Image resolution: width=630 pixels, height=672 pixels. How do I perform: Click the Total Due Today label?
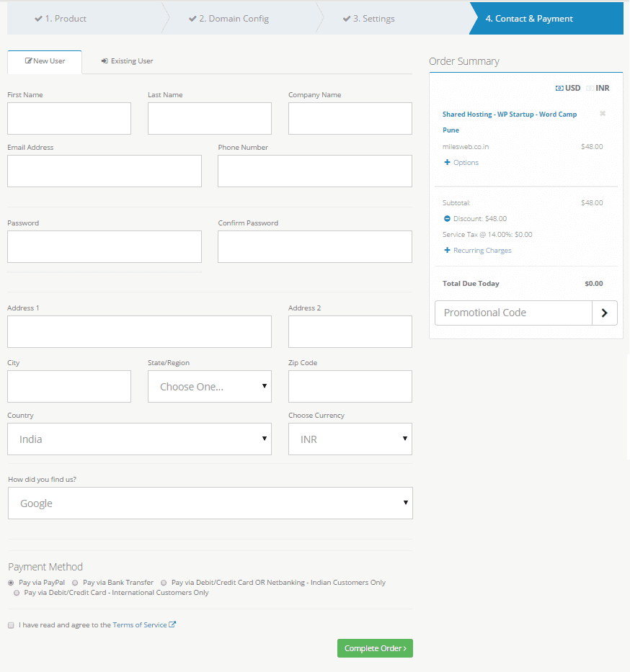point(471,283)
